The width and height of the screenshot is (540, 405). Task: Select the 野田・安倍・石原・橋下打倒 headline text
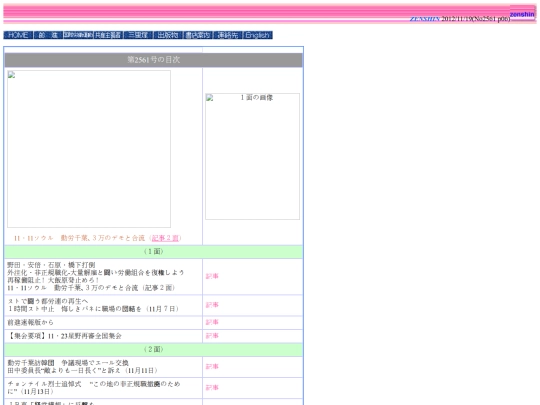coord(51,265)
